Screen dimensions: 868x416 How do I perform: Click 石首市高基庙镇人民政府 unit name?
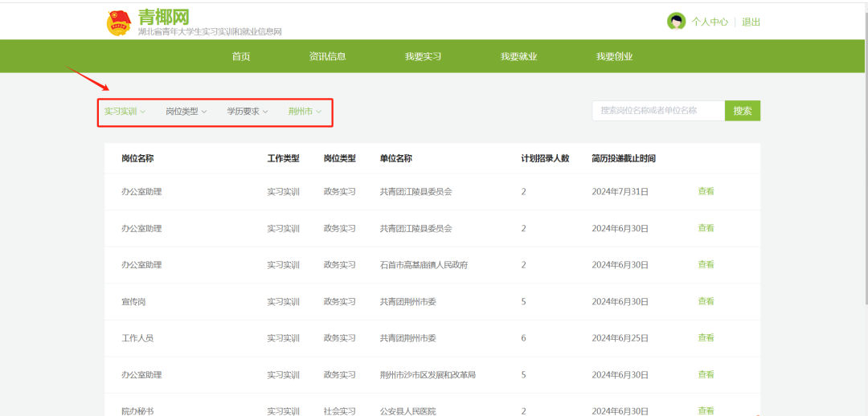point(424,265)
